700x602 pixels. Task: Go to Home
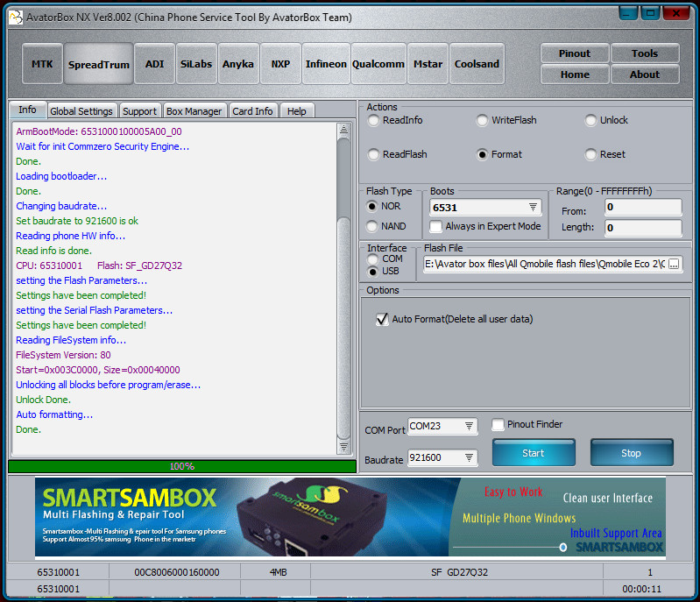(x=575, y=74)
